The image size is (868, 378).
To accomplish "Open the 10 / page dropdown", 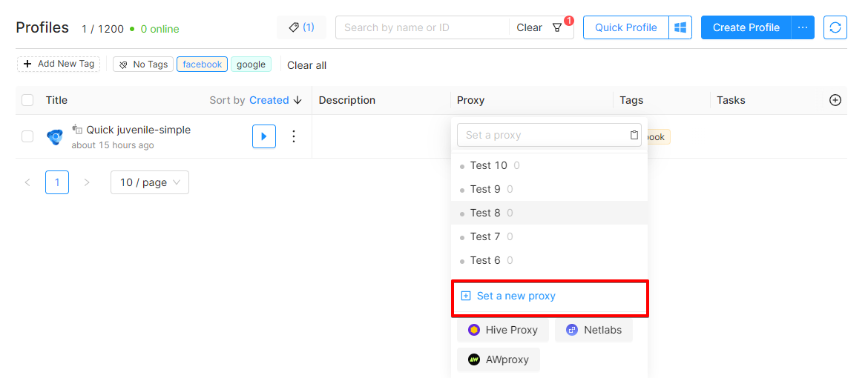I will tap(149, 182).
